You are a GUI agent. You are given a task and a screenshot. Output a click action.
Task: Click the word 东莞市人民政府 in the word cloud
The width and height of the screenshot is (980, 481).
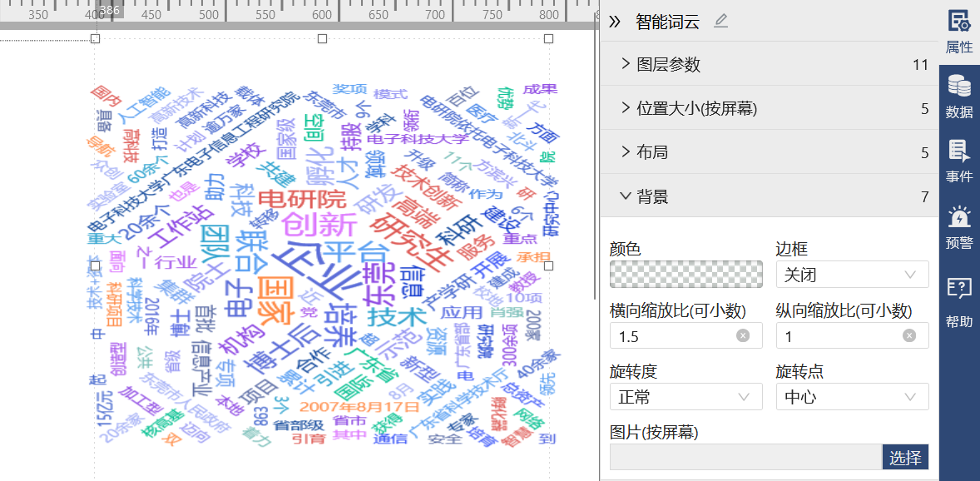[x=186, y=402]
